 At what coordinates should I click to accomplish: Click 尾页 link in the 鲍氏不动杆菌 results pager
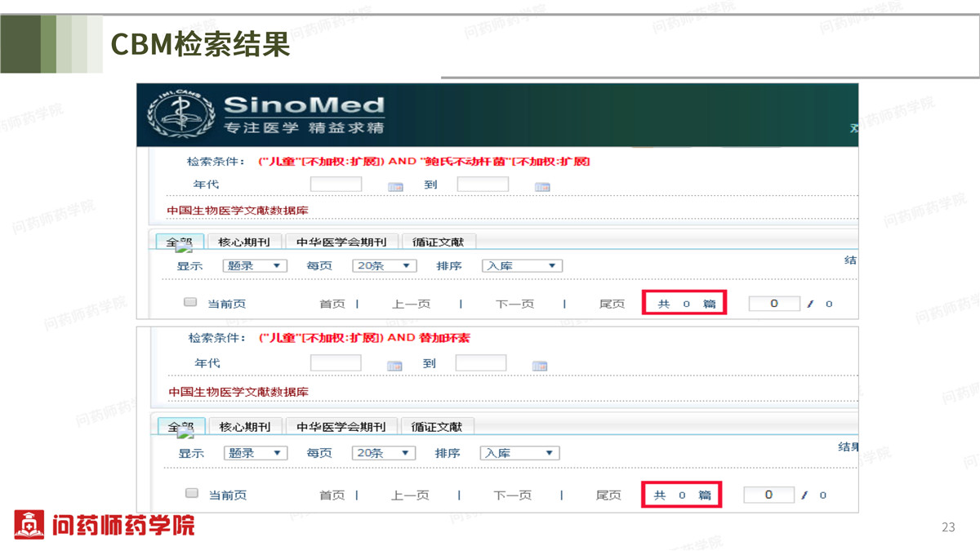612,304
